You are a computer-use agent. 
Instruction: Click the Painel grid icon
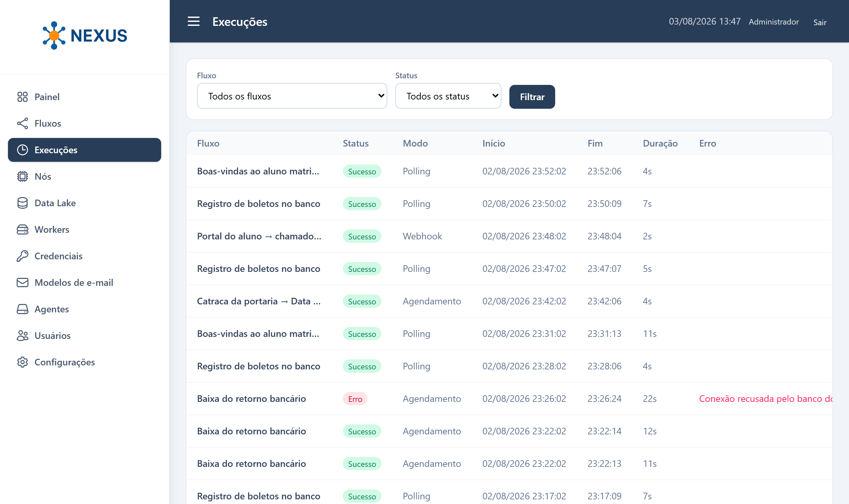coord(23,97)
